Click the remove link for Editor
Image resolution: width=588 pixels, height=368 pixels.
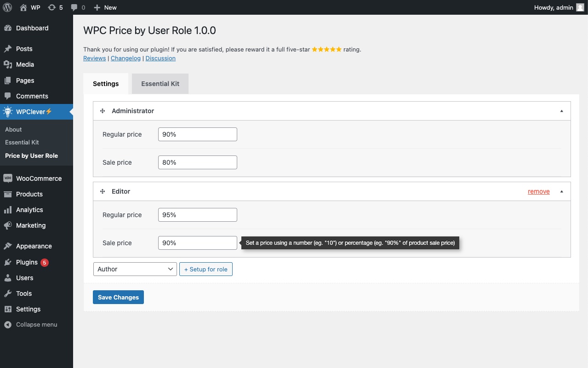539,191
